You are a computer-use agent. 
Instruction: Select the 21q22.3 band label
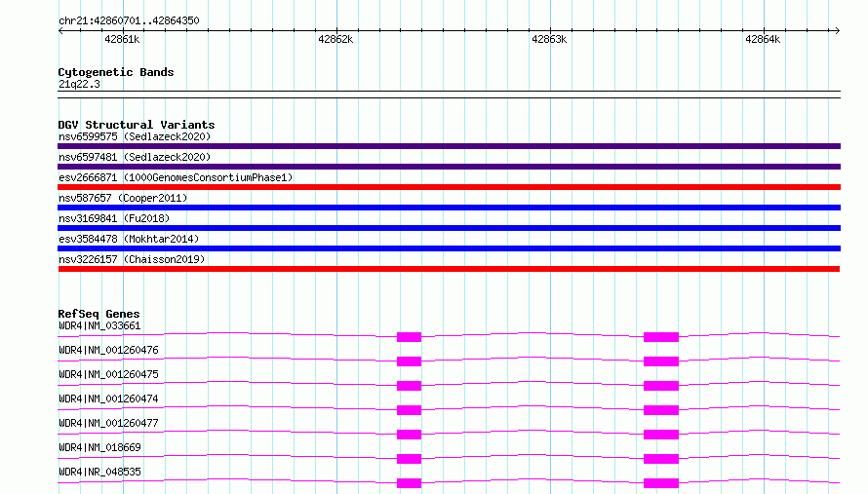79,84
